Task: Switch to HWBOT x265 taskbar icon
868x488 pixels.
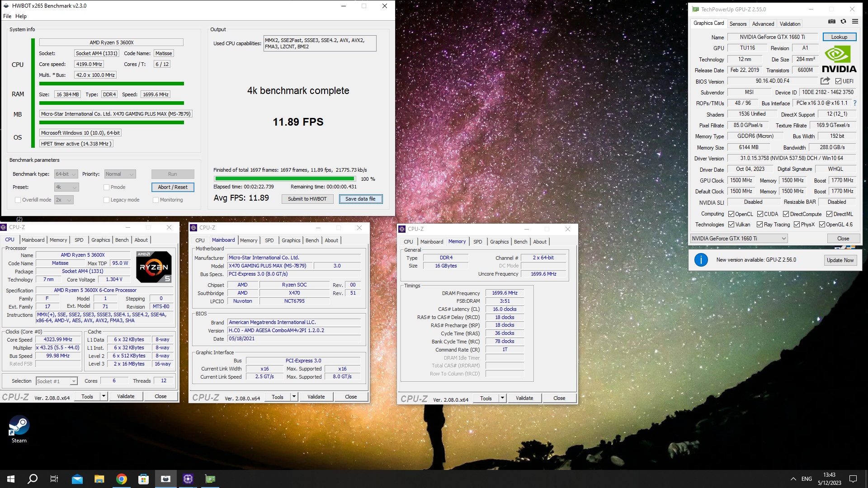Action: [166, 479]
